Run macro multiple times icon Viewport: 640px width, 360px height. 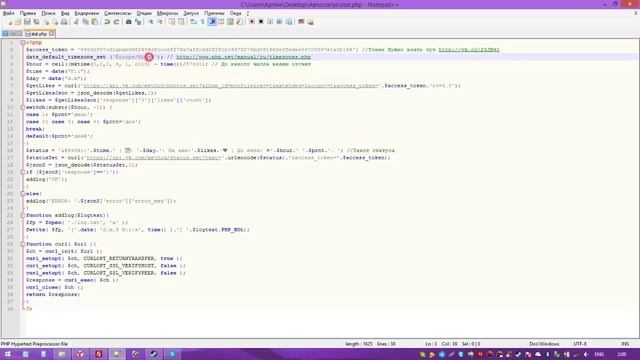pos(279,22)
